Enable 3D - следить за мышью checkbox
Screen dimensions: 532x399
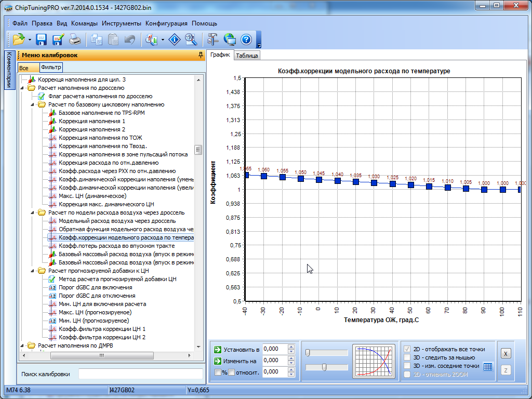coord(408,357)
